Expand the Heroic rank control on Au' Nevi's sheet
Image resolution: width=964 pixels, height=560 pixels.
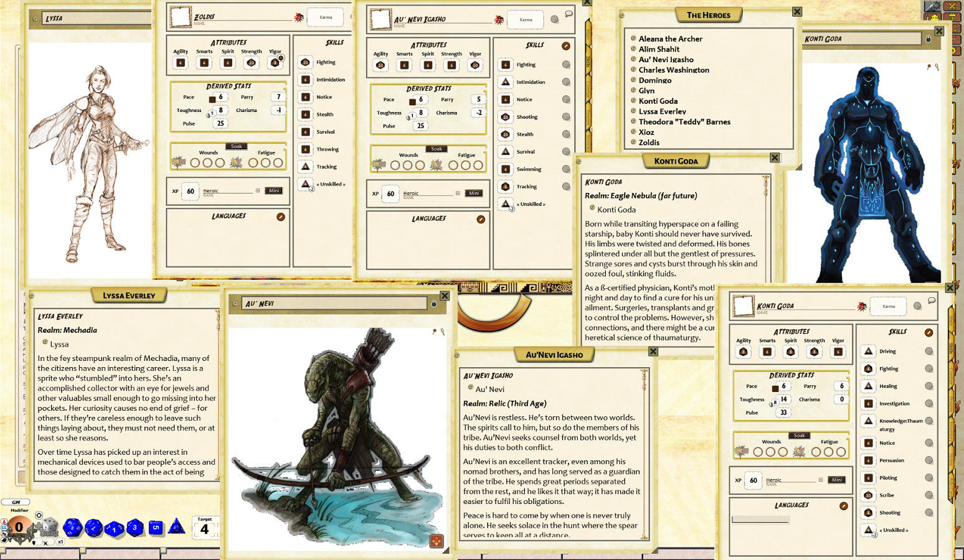(x=457, y=194)
